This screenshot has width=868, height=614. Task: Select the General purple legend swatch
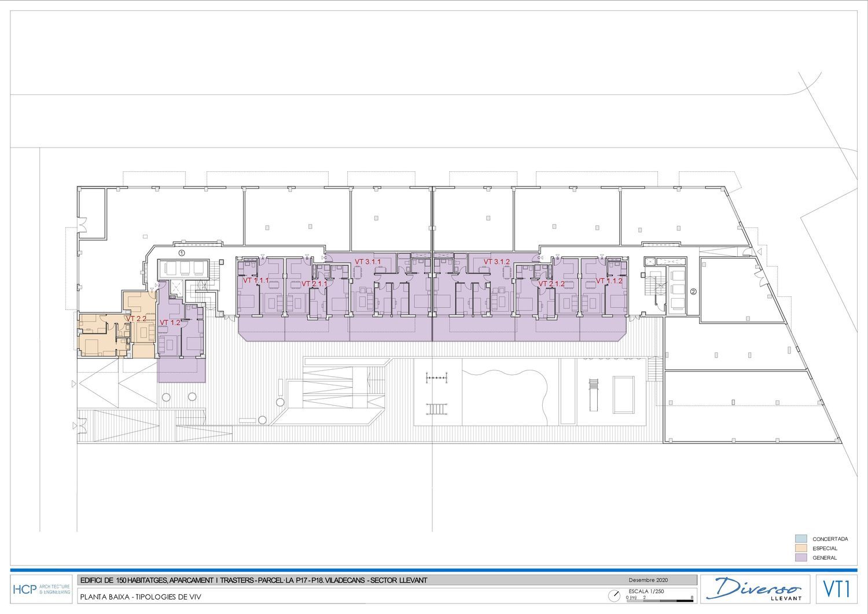pos(801,558)
